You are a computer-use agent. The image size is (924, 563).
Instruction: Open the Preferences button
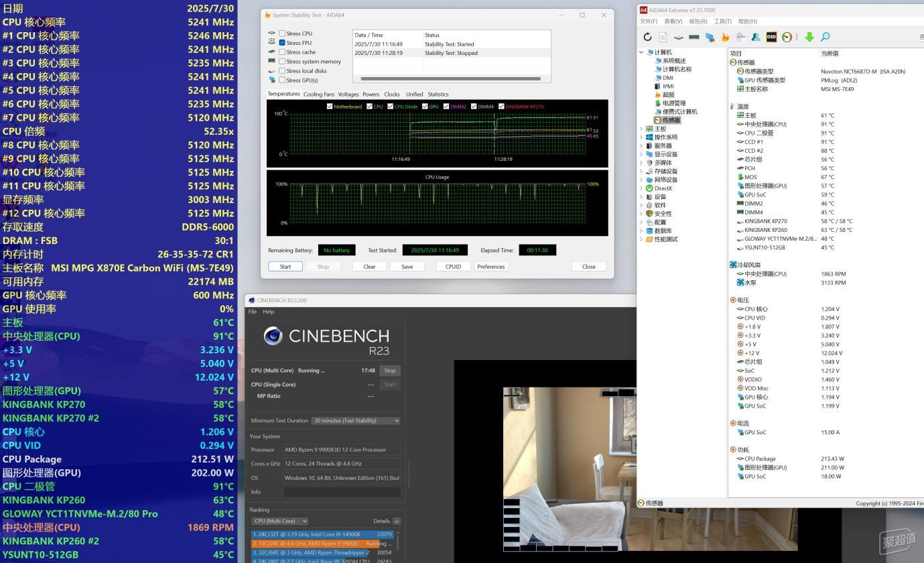(491, 267)
